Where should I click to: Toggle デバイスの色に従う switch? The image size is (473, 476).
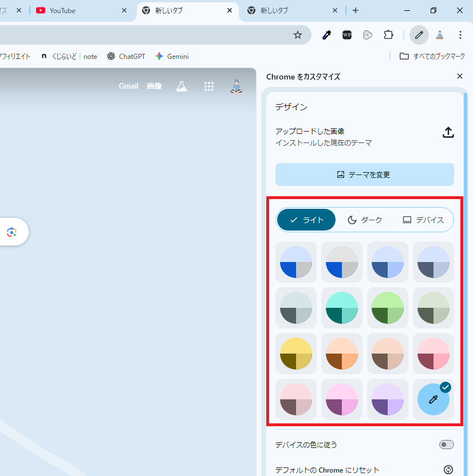click(x=446, y=445)
